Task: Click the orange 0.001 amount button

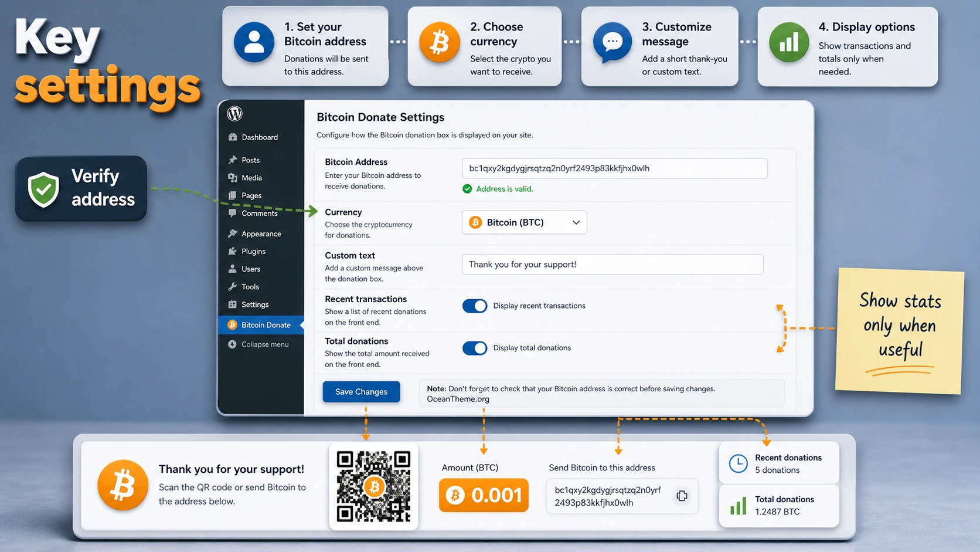Action: click(484, 495)
